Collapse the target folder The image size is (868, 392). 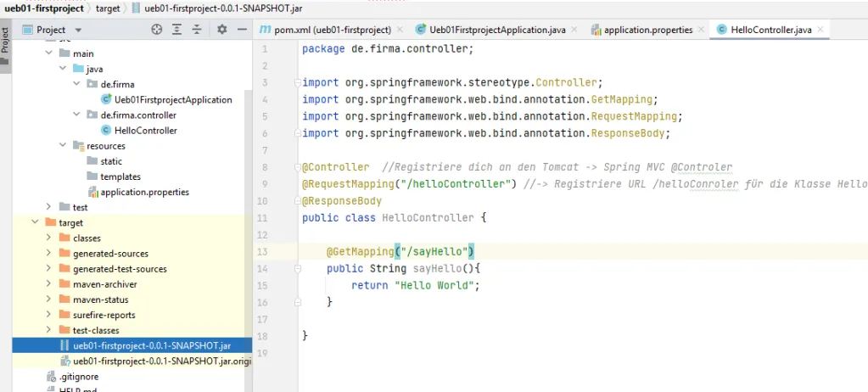36,222
